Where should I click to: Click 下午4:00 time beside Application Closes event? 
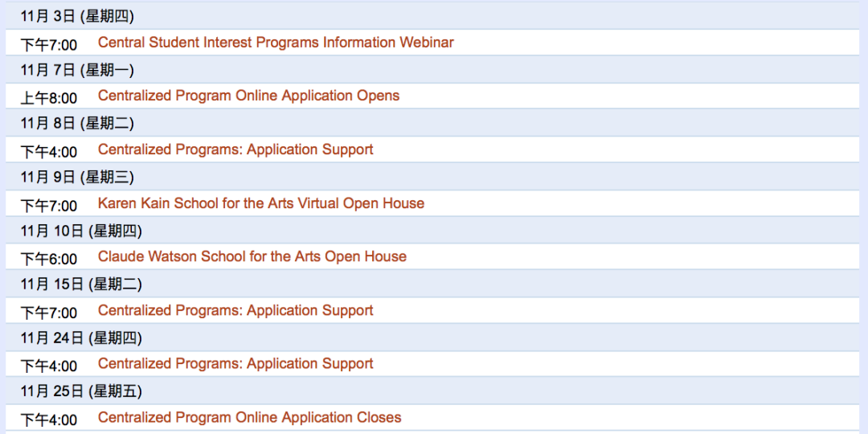click(49, 420)
